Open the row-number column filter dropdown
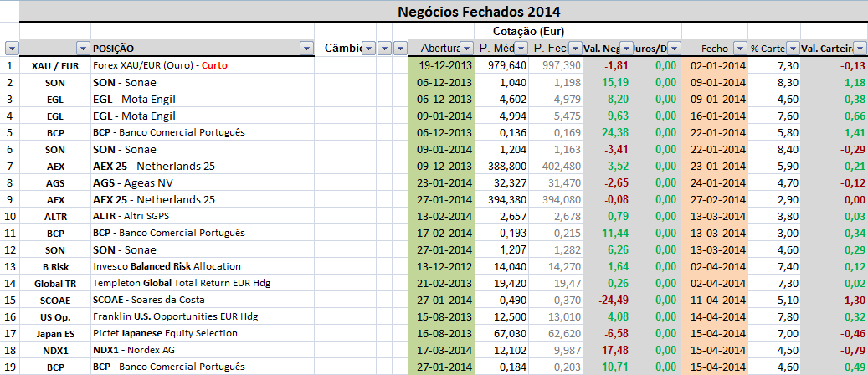 12,49
